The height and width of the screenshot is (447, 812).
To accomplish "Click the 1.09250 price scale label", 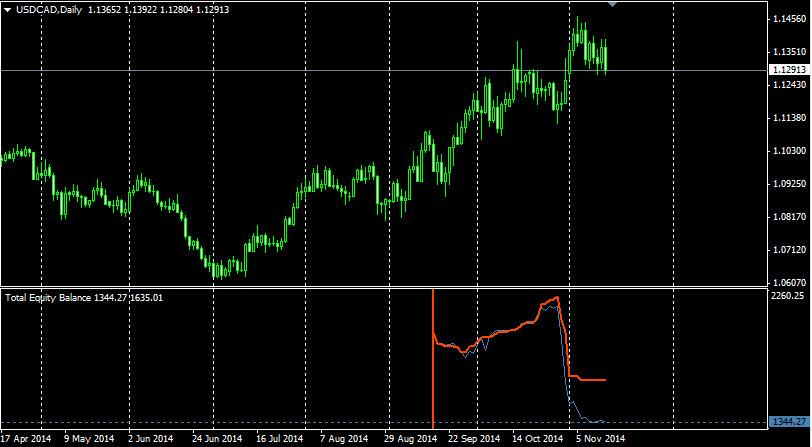I will tap(789, 184).
